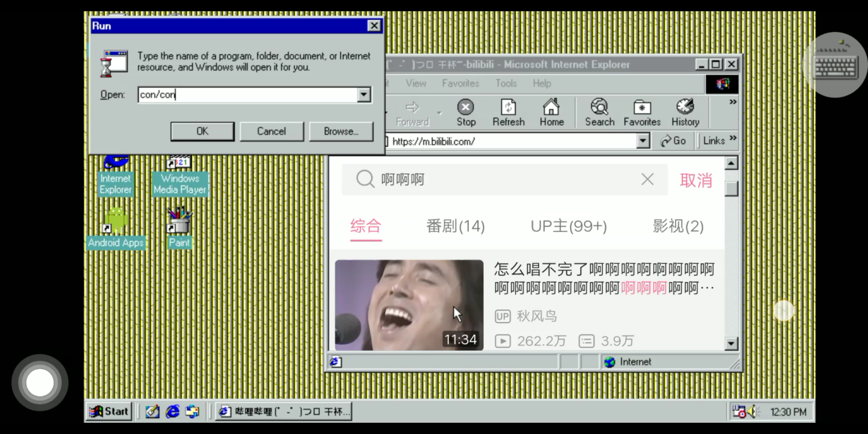Click the Android Apps desktop icon

pyautogui.click(x=116, y=228)
